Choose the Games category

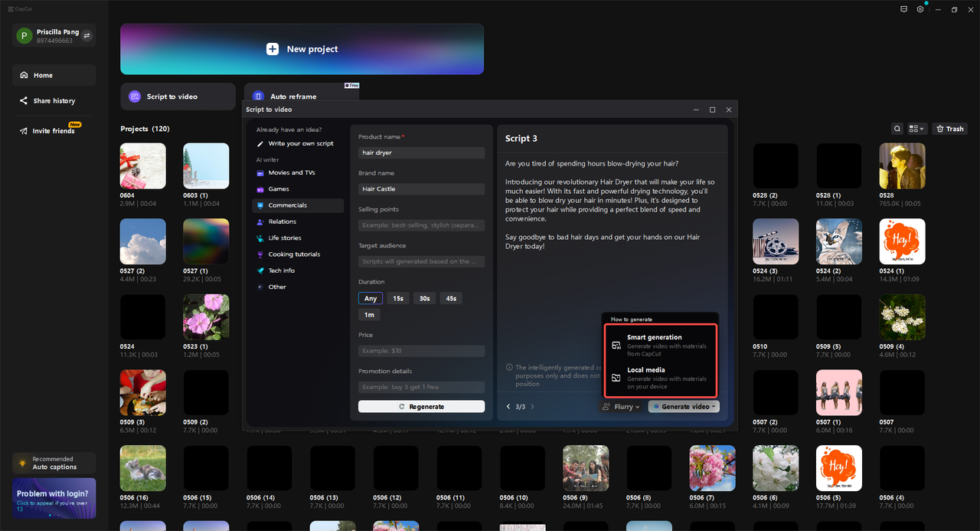pyautogui.click(x=299, y=188)
